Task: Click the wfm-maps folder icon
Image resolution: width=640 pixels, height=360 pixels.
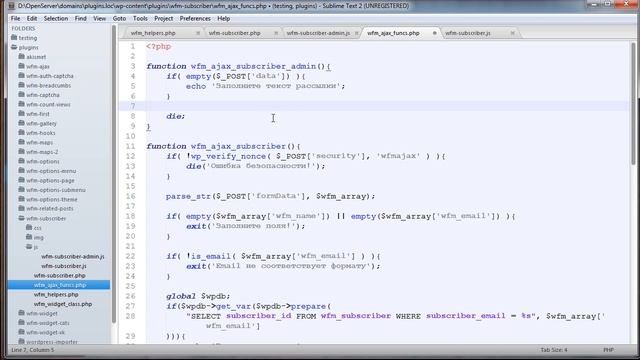Action: click(x=22, y=142)
